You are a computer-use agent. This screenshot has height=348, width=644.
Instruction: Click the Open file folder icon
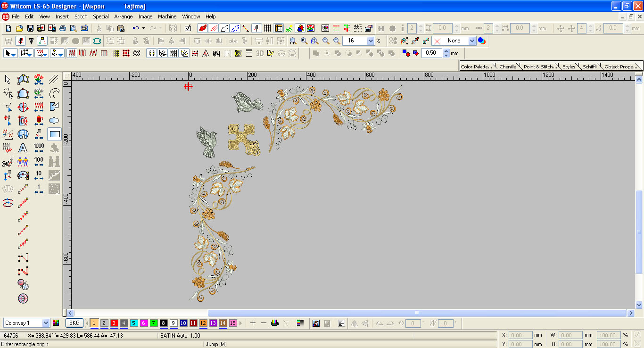(19, 28)
